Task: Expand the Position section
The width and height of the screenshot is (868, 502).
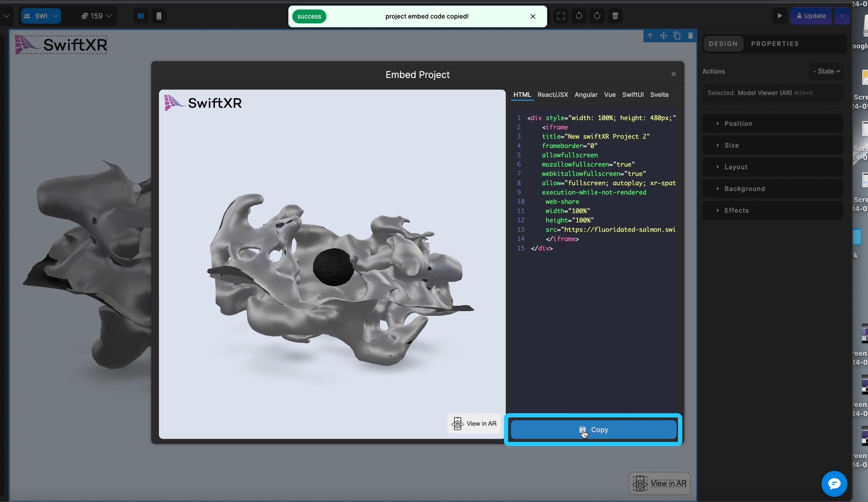Action: [x=738, y=124]
